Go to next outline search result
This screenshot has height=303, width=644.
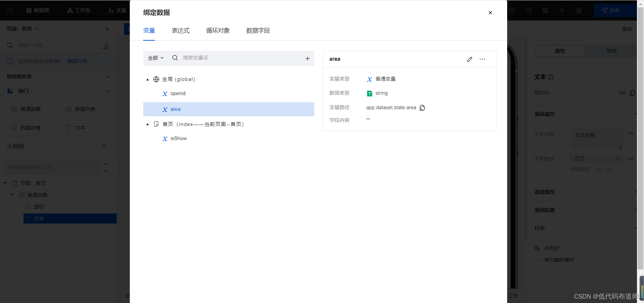point(106,171)
